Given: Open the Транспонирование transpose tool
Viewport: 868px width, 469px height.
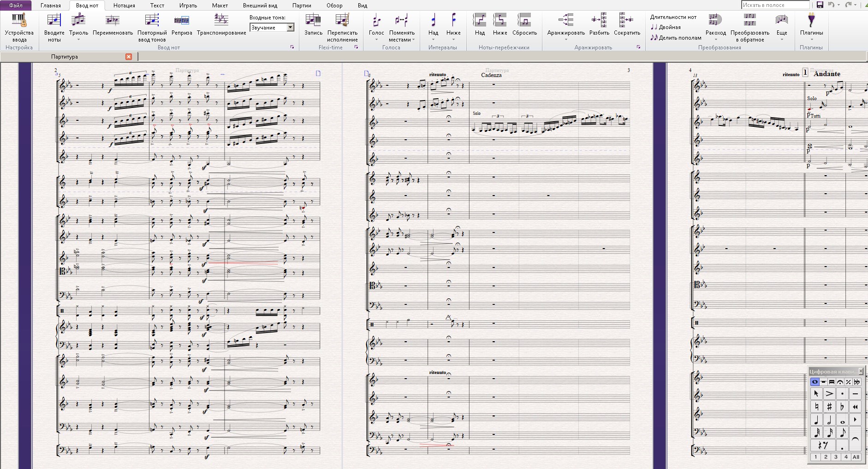Looking at the screenshot, I should pyautogui.click(x=221, y=25).
